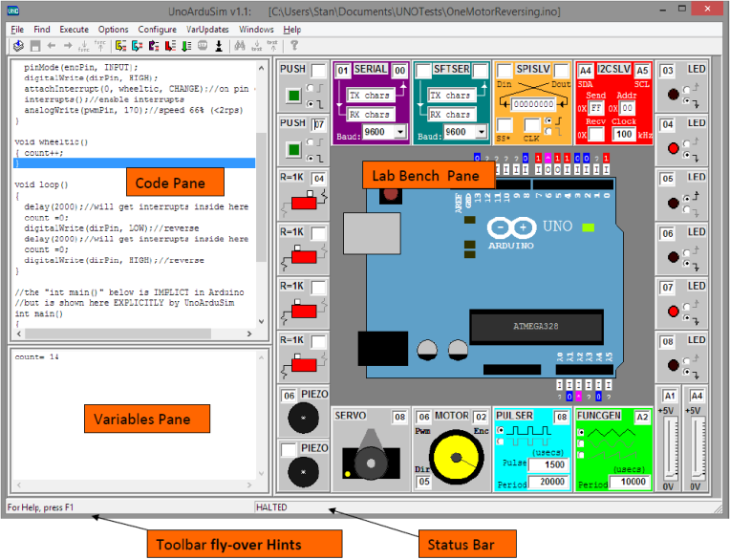Click code pane scroll down arrow
This screenshot has height=560, width=730.
261,321
